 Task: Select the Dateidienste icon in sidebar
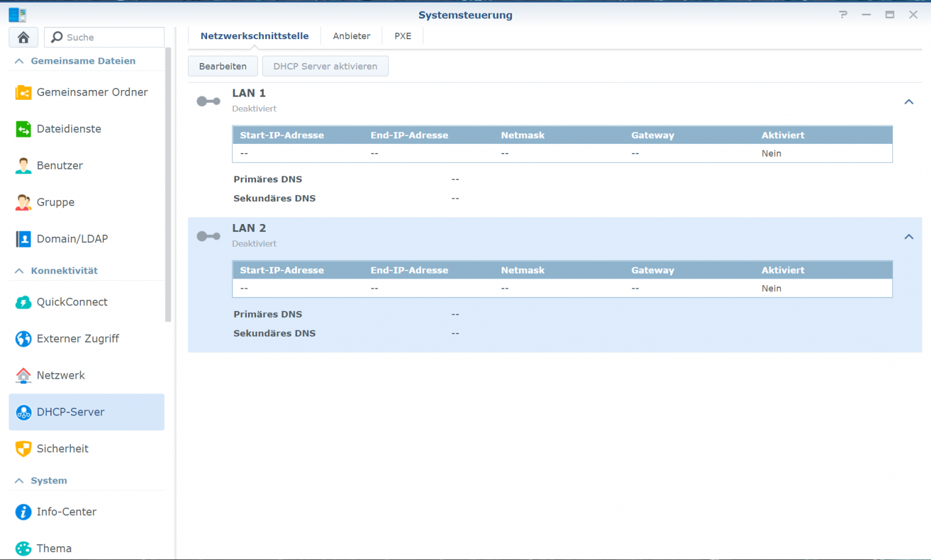point(23,129)
